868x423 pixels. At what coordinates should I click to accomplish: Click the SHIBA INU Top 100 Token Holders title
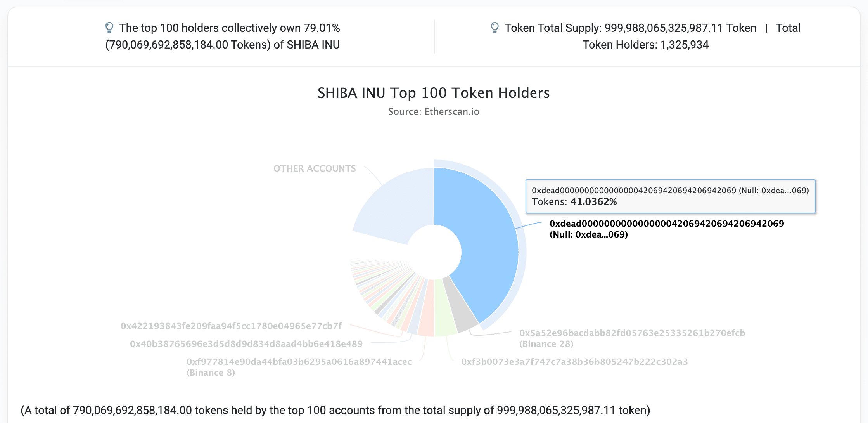pyautogui.click(x=434, y=93)
